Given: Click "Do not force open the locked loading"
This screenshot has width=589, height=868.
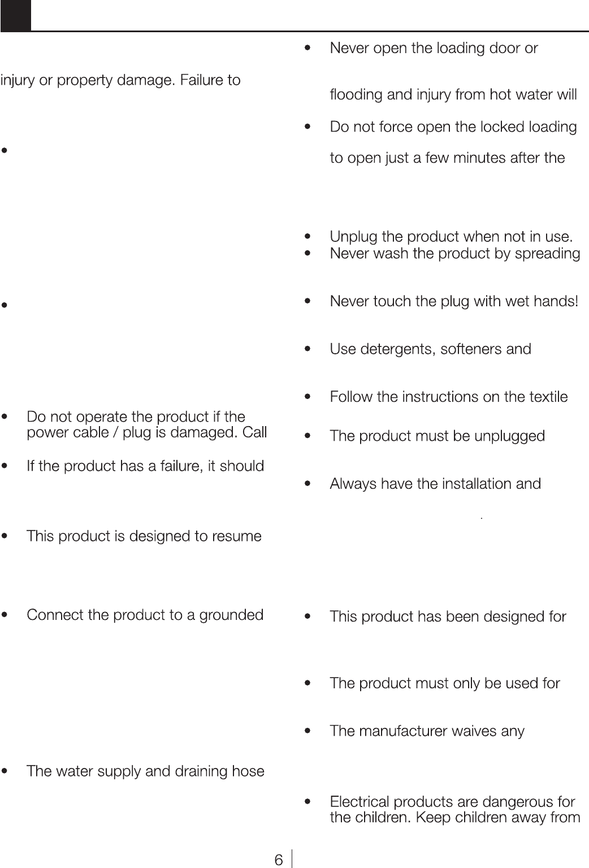Looking at the screenshot, I should coord(453,127).
